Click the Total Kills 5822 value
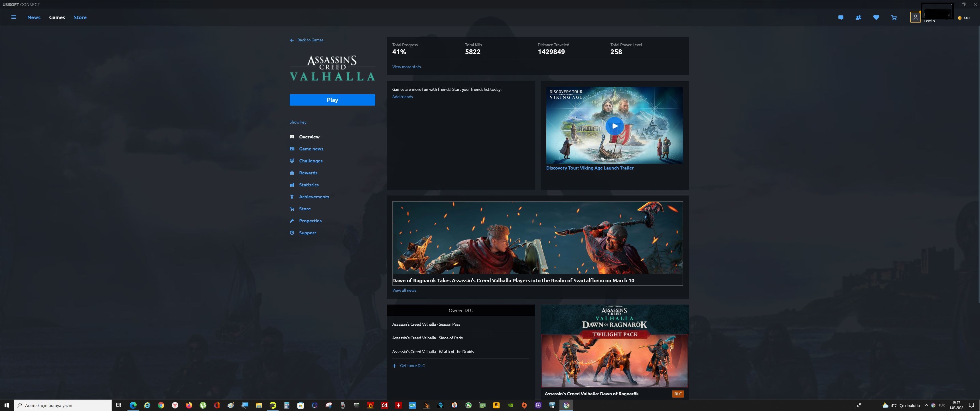 (472, 52)
